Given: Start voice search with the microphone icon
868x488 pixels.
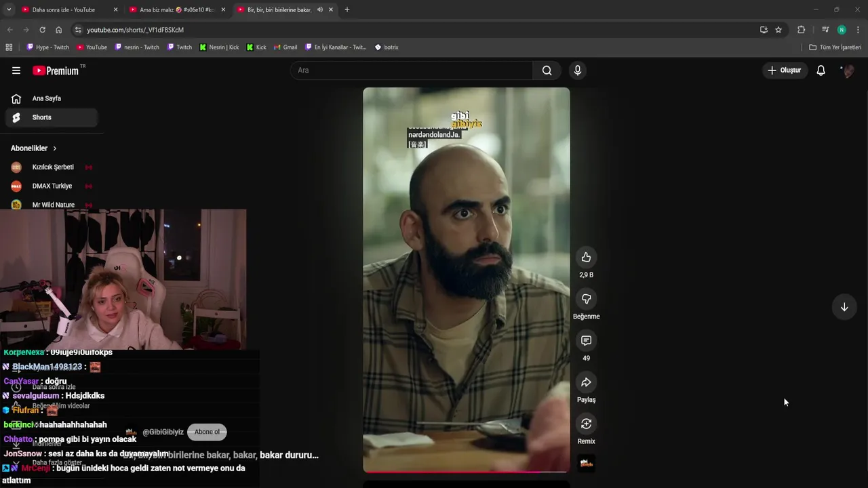Looking at the screenshot, I should [577, 70].
